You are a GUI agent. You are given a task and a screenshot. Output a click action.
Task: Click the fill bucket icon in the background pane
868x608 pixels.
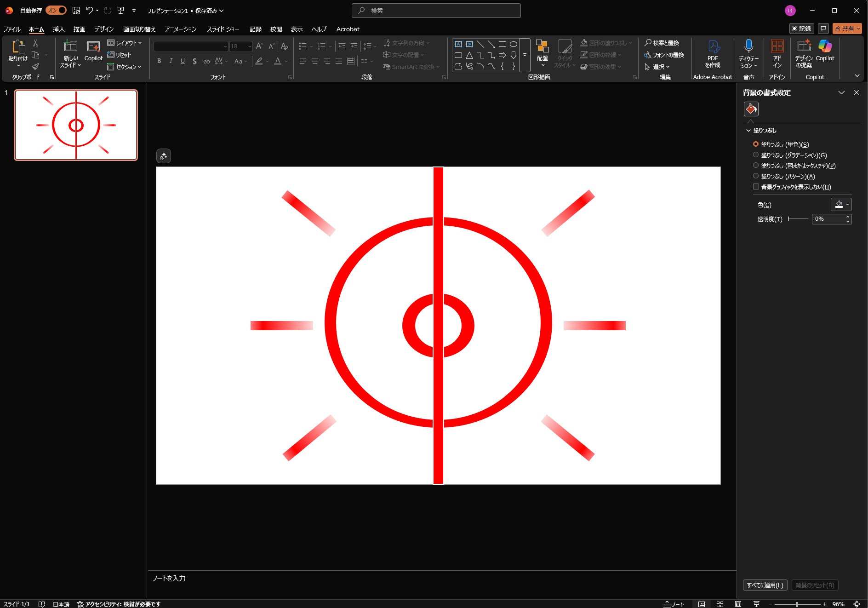751,109
